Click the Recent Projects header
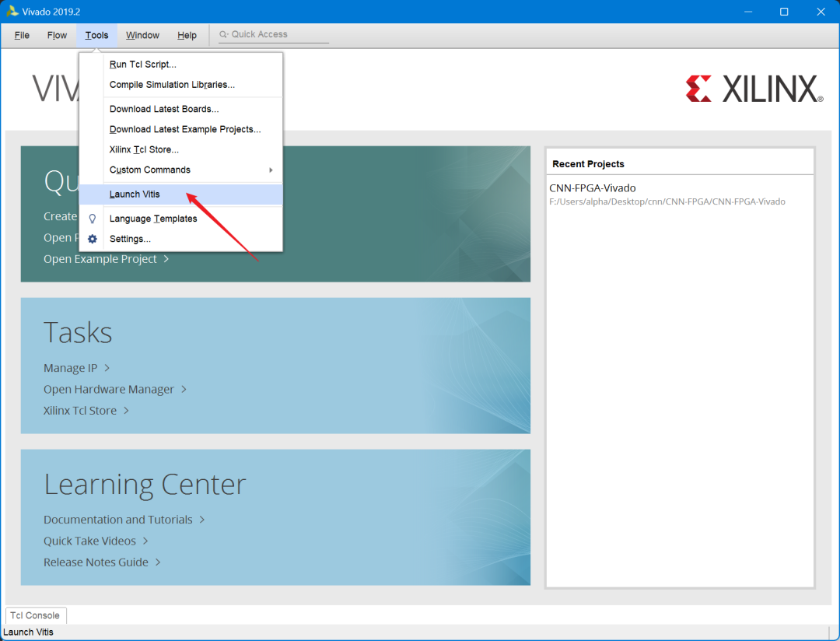The image size is (840, 641). click(x=588, y=164)
